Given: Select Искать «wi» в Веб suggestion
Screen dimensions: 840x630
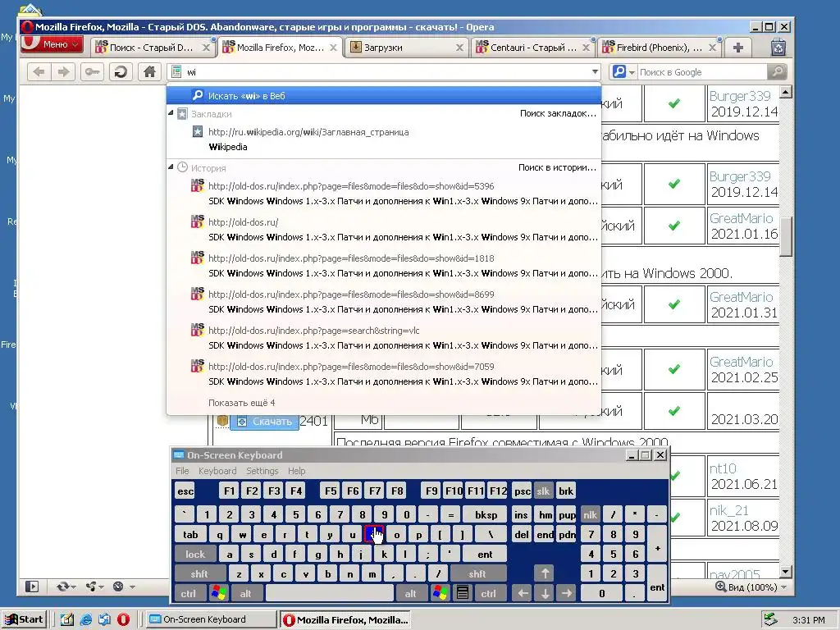Looking at the screenshot, I should [x=384, y=96].
